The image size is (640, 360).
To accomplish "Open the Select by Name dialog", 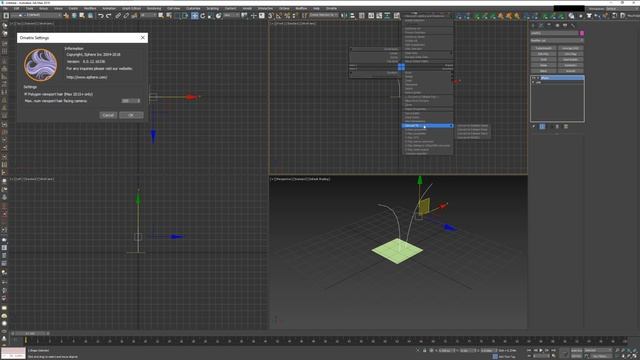I will 169,16.
